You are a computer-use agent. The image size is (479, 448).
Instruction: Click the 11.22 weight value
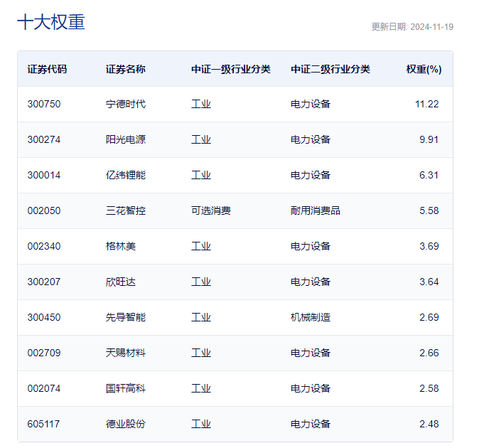(x=426, y=104)
